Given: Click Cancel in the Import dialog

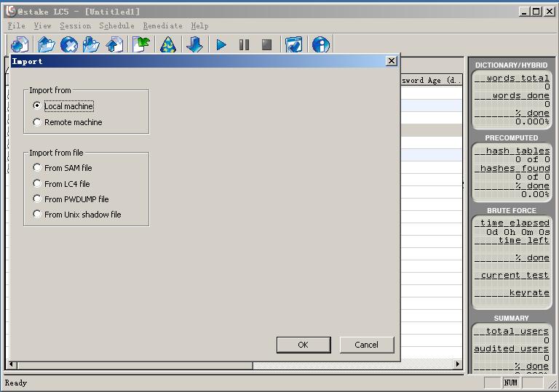Looking at the screenshot, I should [367, 345].
